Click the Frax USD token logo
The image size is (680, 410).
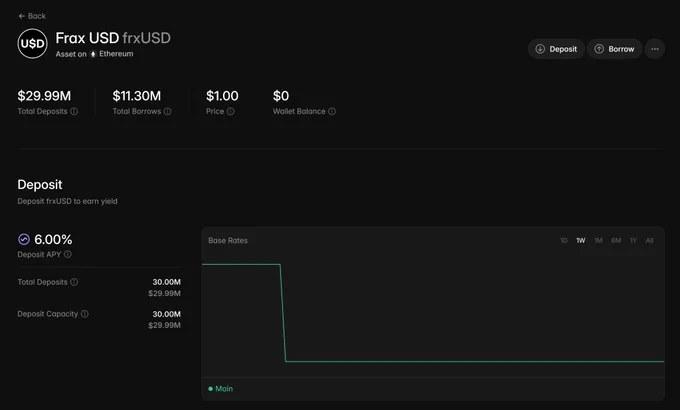tap(33, 43)
